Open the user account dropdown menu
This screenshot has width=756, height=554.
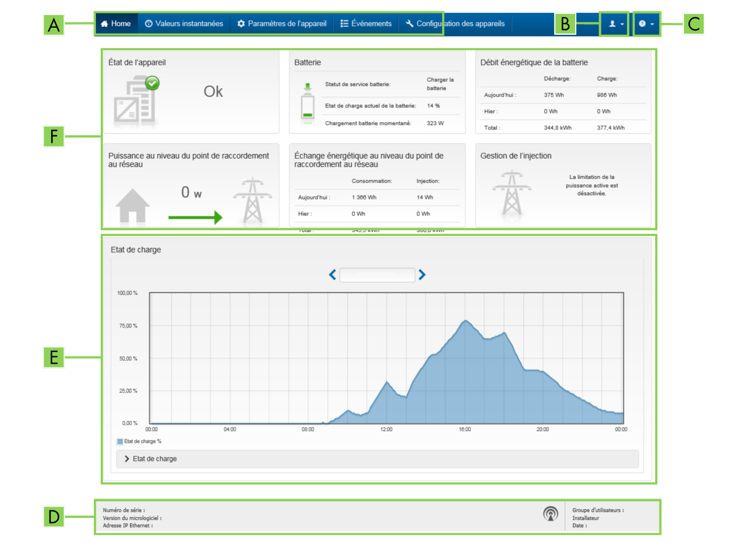(x=616, y=24)
